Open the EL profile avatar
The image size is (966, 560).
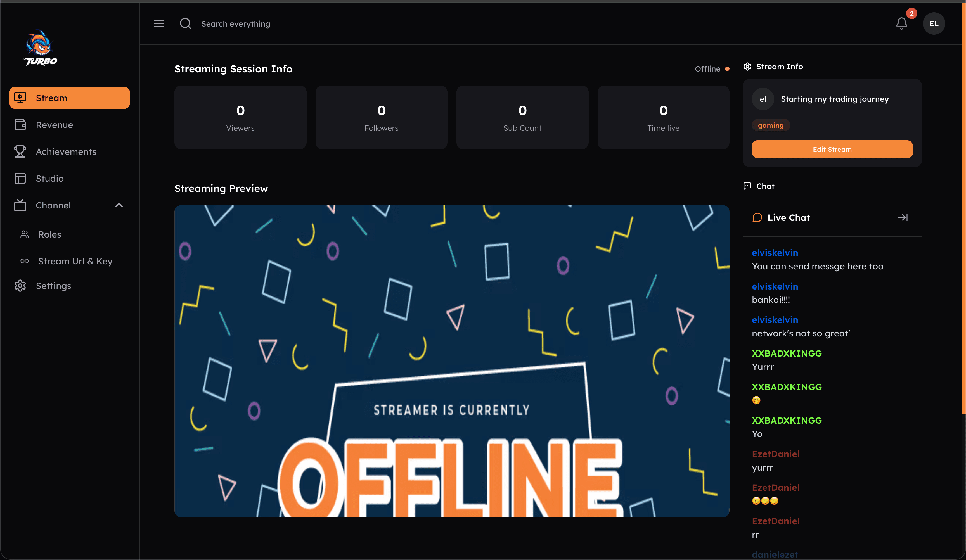[x=934, y=24]
